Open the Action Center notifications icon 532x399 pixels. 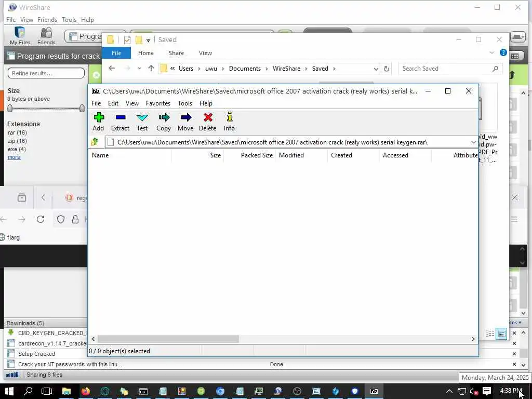(x=486, y=391)
